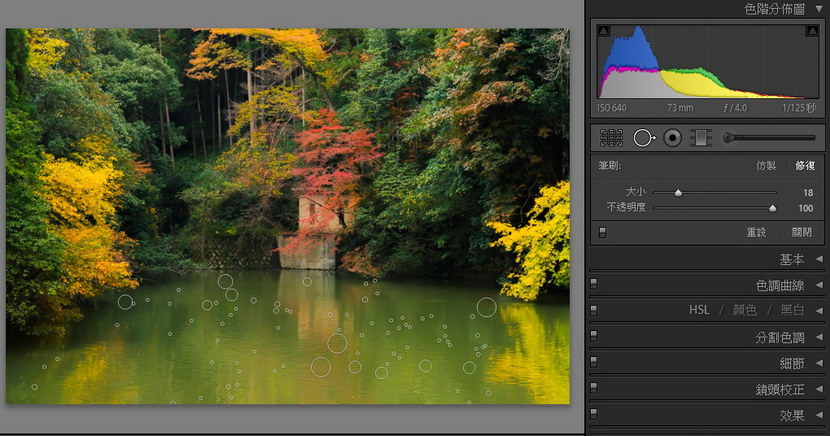
Task: Toggle the spot removal panel on/off switch
Action: 602,232
